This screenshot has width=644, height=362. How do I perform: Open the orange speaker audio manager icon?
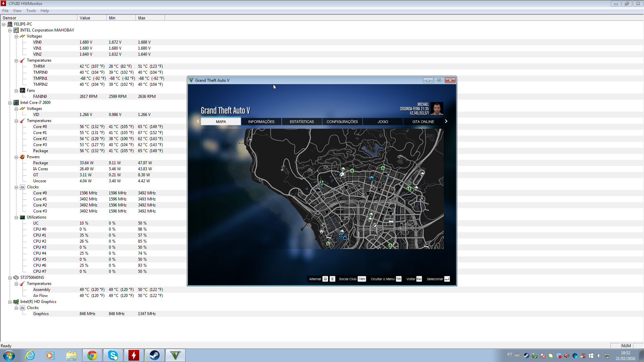click(x=567, y=356)
